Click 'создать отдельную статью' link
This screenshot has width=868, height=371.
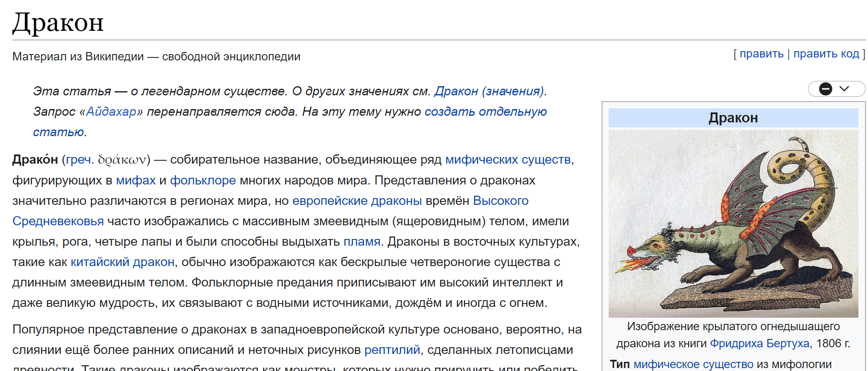pyautogui.click(x=486, y=111)
